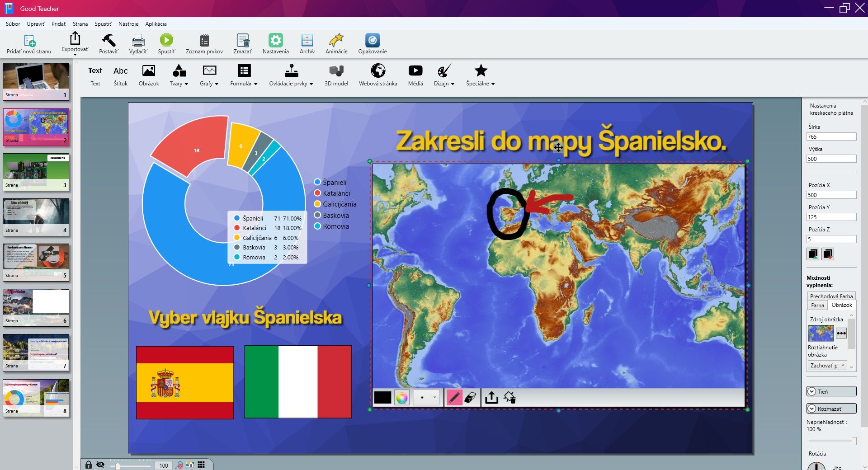Toggle the hidden-eye visibility icon

pyautogui.click(x=100, y=465)
